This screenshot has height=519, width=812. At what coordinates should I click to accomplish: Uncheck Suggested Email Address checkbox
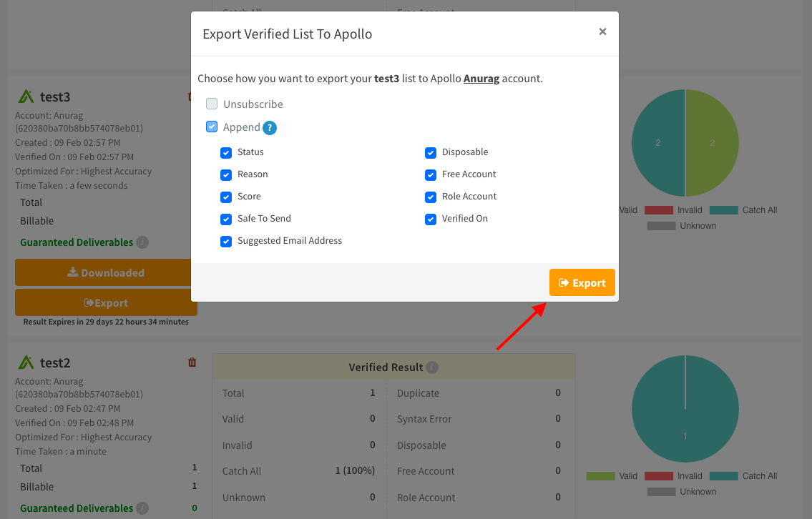[226, 242]
